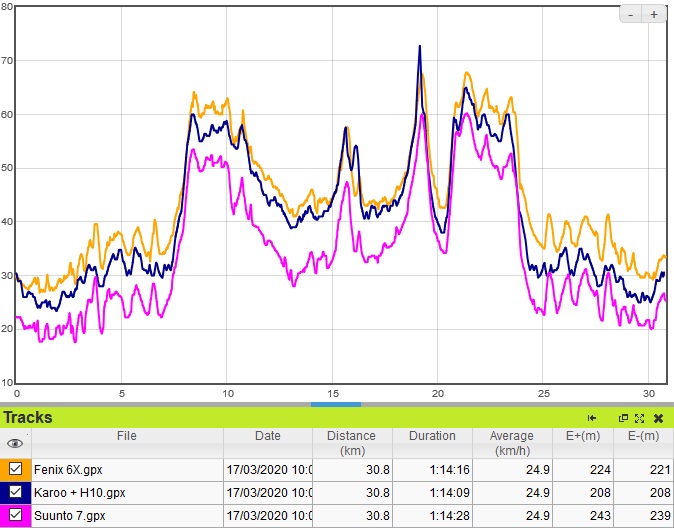Close the Tracks panel with X icon
Screen dimensions: 674x528
coord(659,418)
